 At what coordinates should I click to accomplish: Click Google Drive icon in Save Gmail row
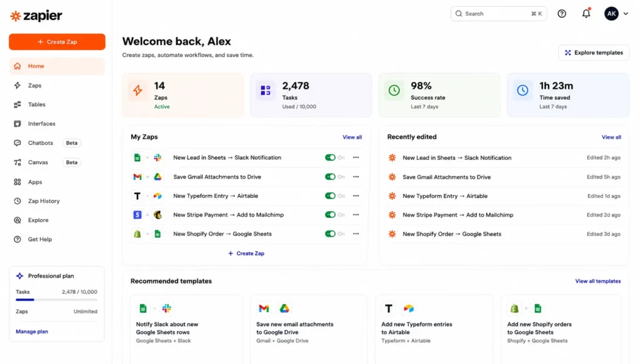[157, 177]
